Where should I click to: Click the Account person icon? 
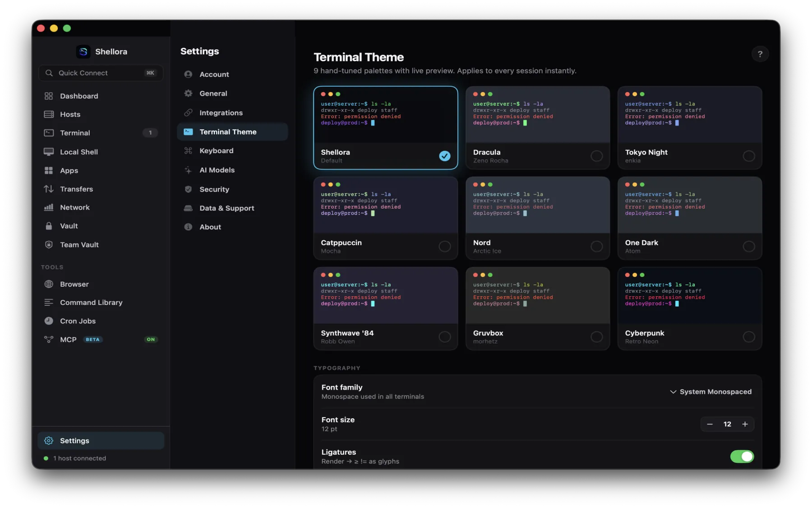tap(188, 75)
